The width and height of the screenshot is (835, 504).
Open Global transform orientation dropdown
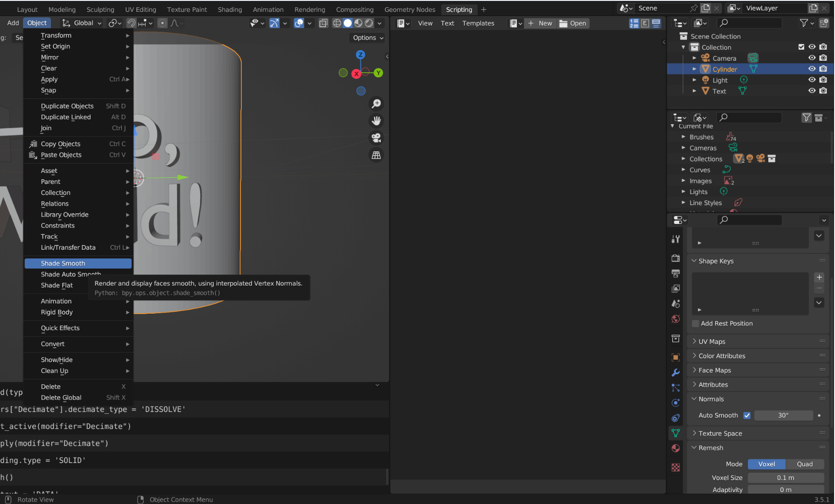(x=82, y=23)
